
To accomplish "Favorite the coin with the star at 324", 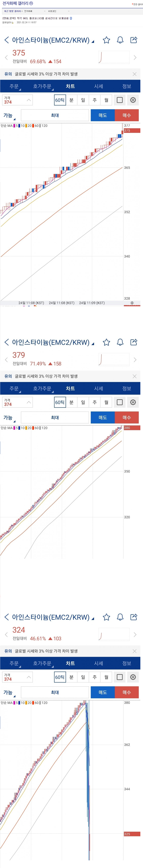I will point(106,617).
